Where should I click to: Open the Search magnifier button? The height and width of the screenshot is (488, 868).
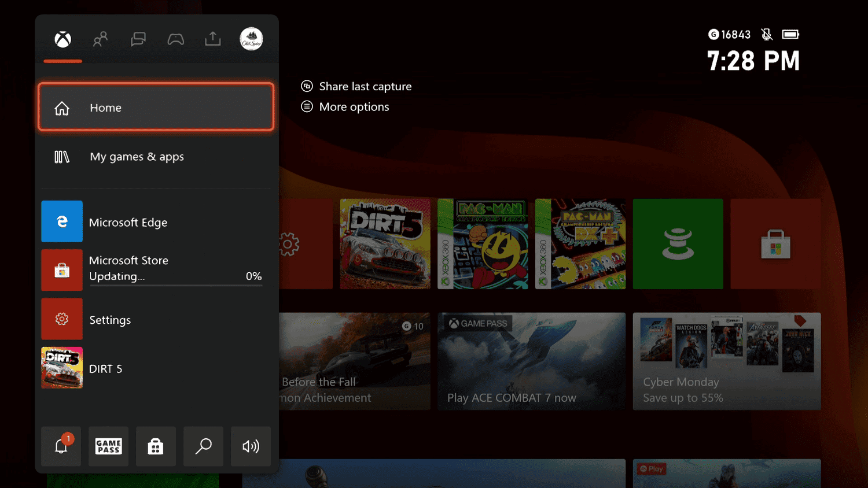[203, 446]
